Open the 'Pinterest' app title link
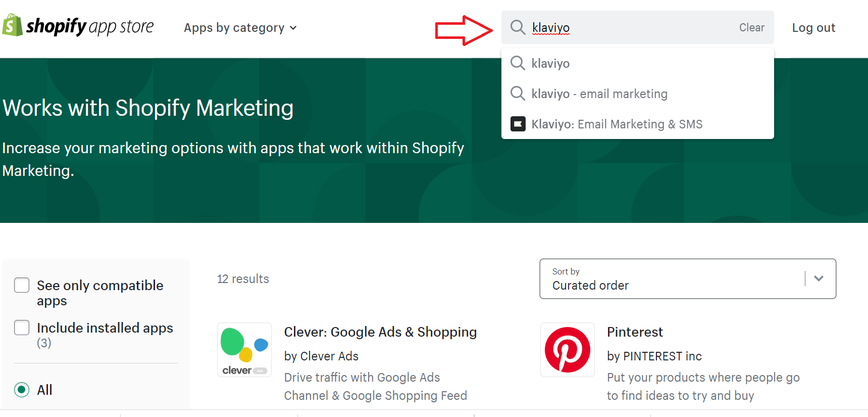The width and height of the screenshot is (868, 417). point(635,332)
